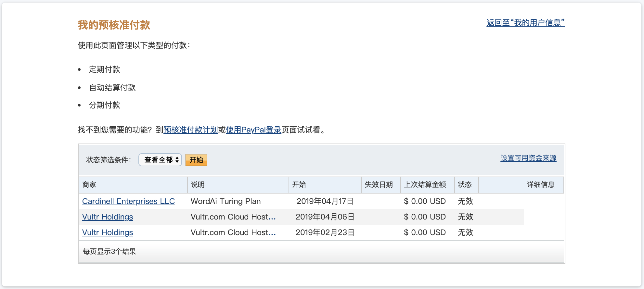Open the 使用PayPal登录 link

253,130
